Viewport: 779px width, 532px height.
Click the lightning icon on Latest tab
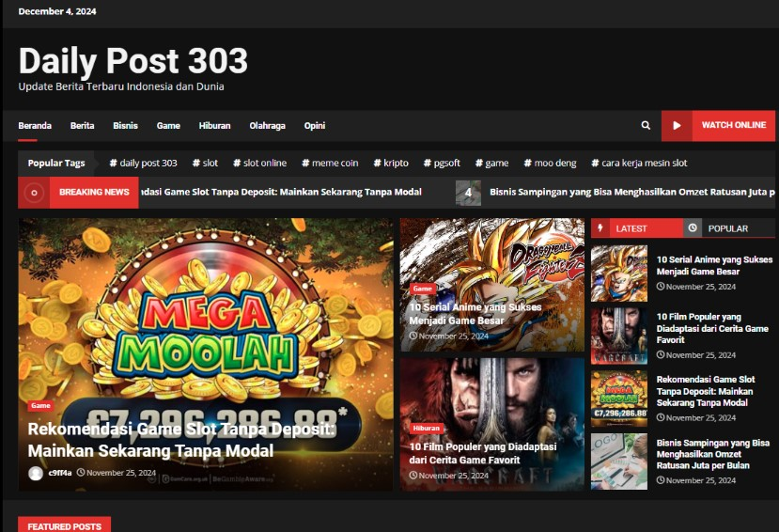[600, 228]
